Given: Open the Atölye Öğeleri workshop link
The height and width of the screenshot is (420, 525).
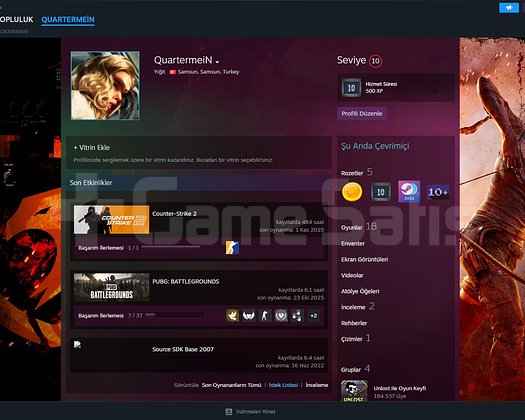Looking at the screenshot, I should click(x=360, y=291).
